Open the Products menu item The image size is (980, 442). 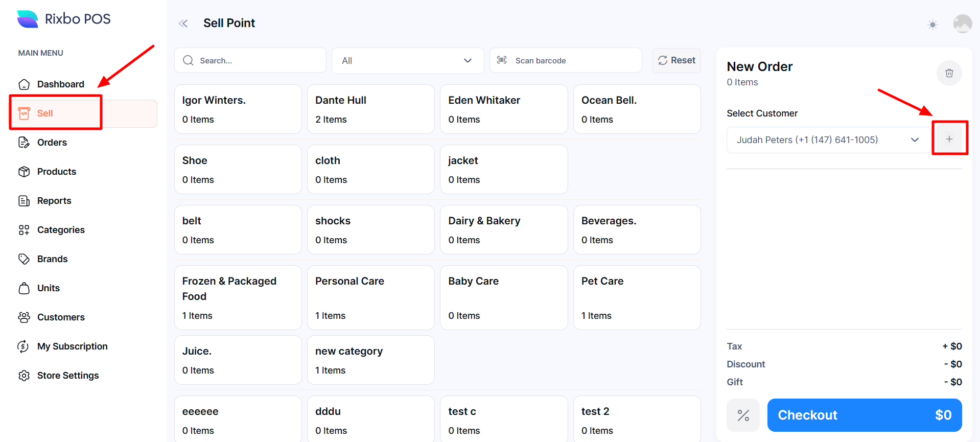coord(56,172)
